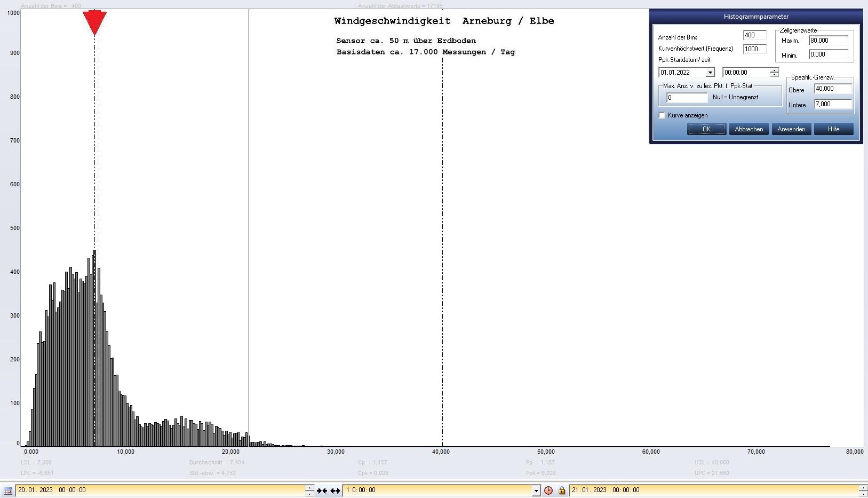Open Hilfe for the histogram dialog
868x498 pixels.
[833, 129]
